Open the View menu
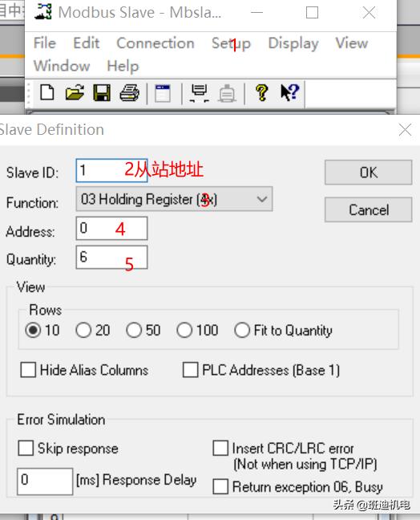The height and width of the screenshot is (520, 420). 351,43
